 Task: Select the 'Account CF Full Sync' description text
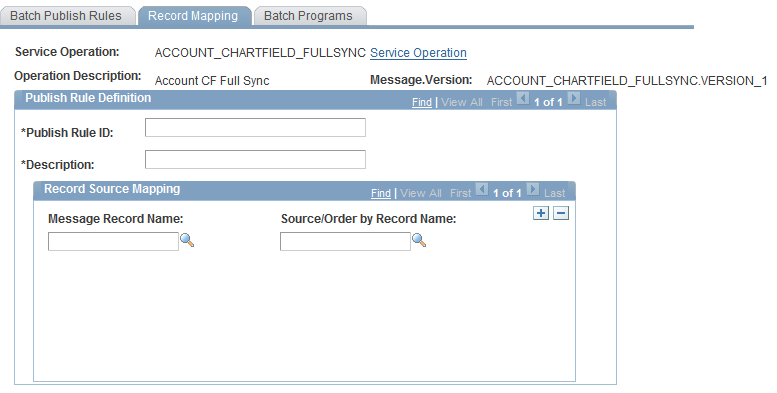[x=212, y=81]
